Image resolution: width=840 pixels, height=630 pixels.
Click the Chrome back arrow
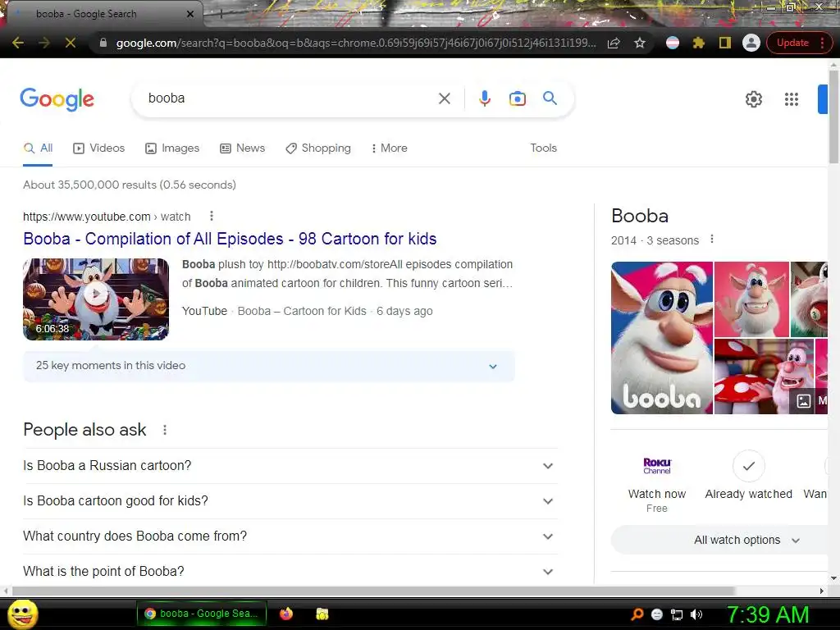pos(18,43)
